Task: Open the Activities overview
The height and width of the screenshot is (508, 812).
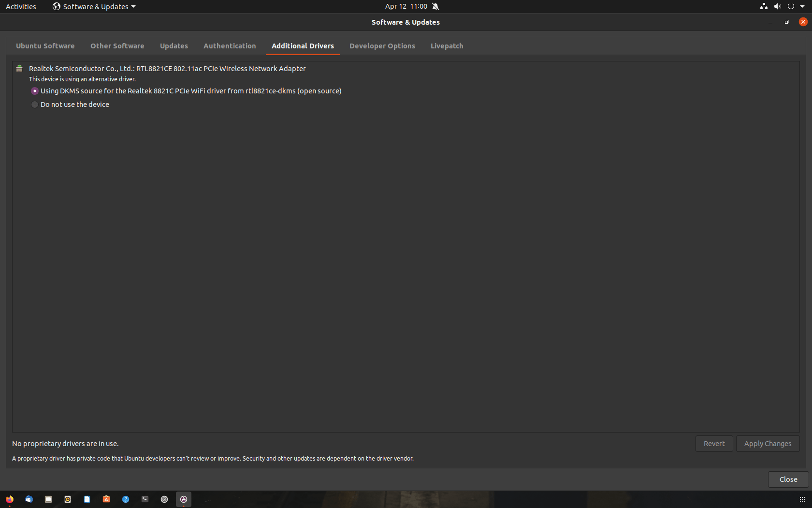Action: 21,6
